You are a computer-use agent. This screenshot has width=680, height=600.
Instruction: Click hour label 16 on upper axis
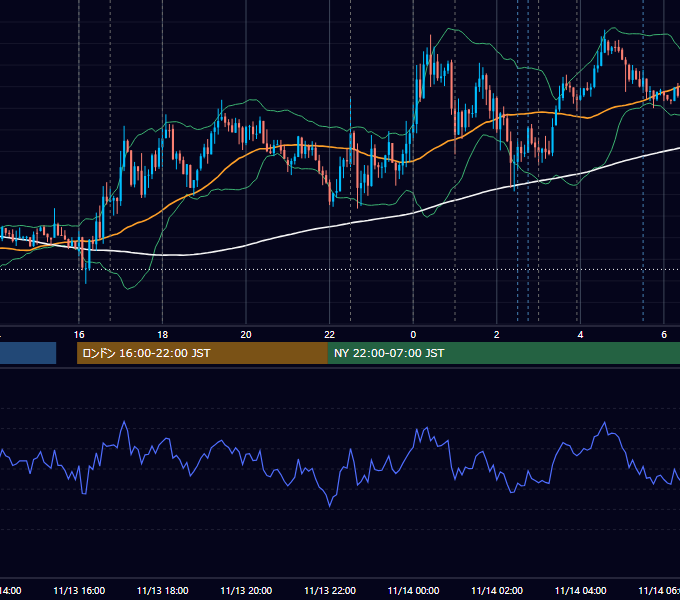click(79, 335)
